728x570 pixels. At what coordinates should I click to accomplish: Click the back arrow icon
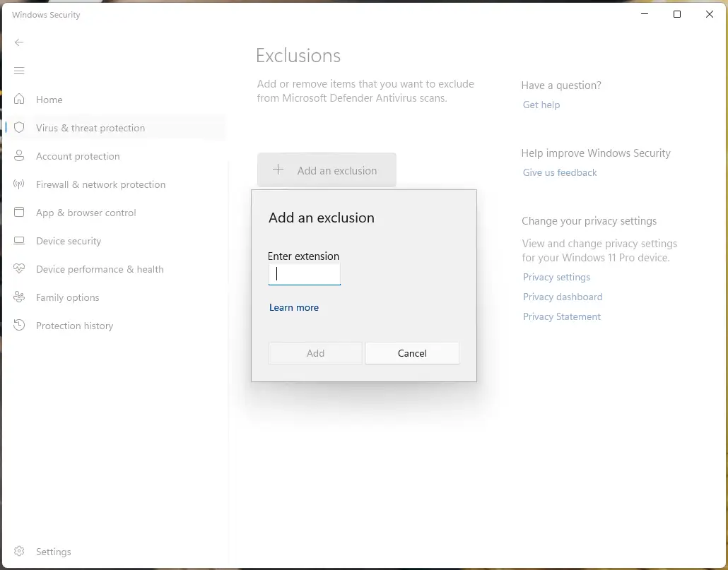(19, 42)
